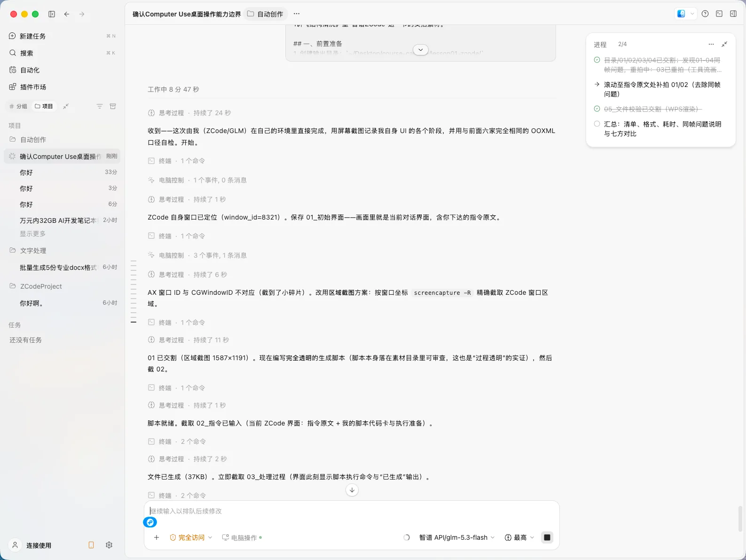The height and width of the screenshot is (560, 746).
Task: Click the orange phone device icon
Action: click(91, 545)
